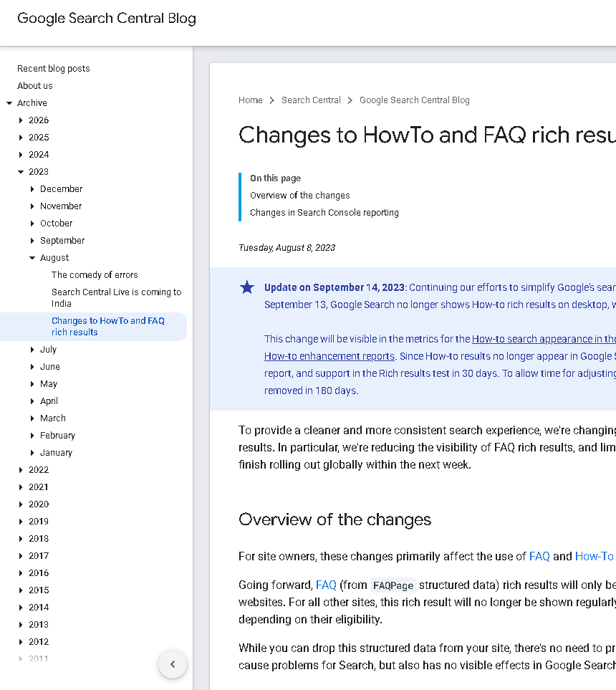Expand the 2015 archive year
The width and height of the screenshot is (616, 690).
pyautogui.click(x=21, y=590)
